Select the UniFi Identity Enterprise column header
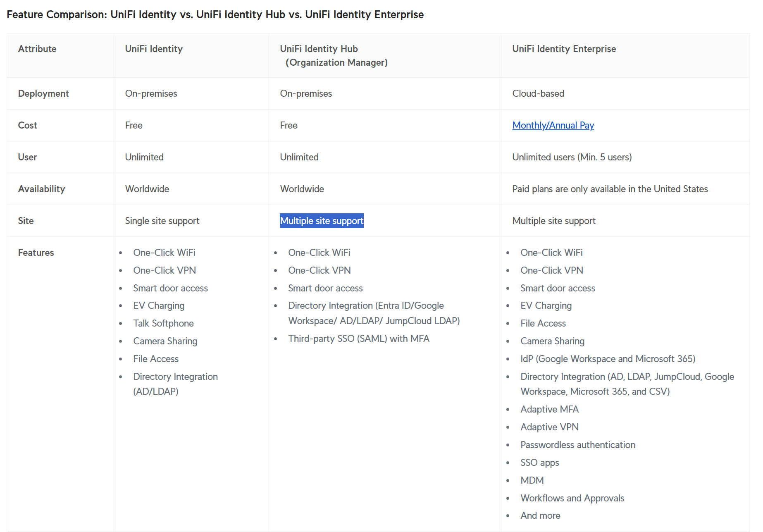763x532 pixels. (x=564, y=49)
